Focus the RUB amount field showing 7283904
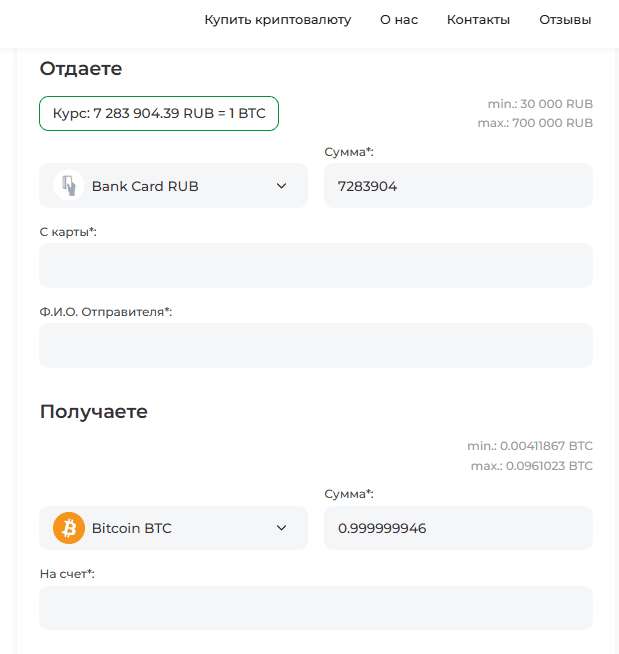The image size is (619, 654). 458,186
